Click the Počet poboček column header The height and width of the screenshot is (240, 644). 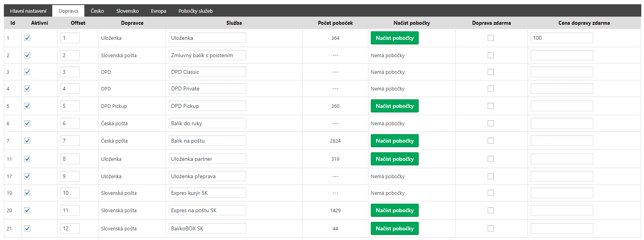tap(335, 23)
